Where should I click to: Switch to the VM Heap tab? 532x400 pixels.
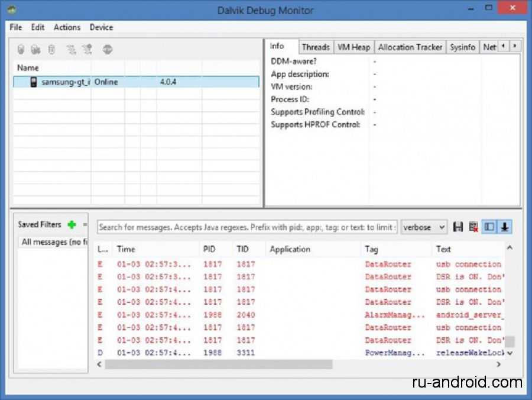coord(353,47)
